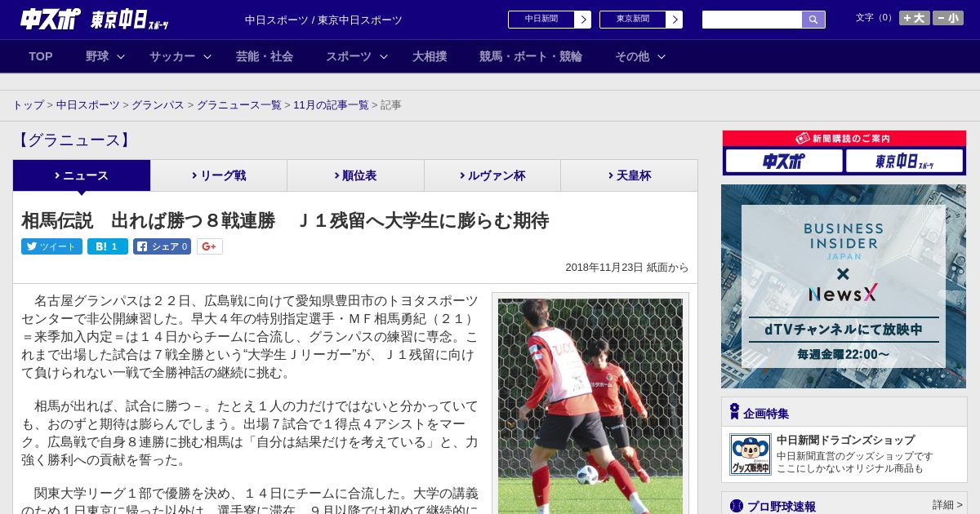Open the Business Insider NewsX advertisement
This screenshot has height=514, width=980.
tap(844, 286)
